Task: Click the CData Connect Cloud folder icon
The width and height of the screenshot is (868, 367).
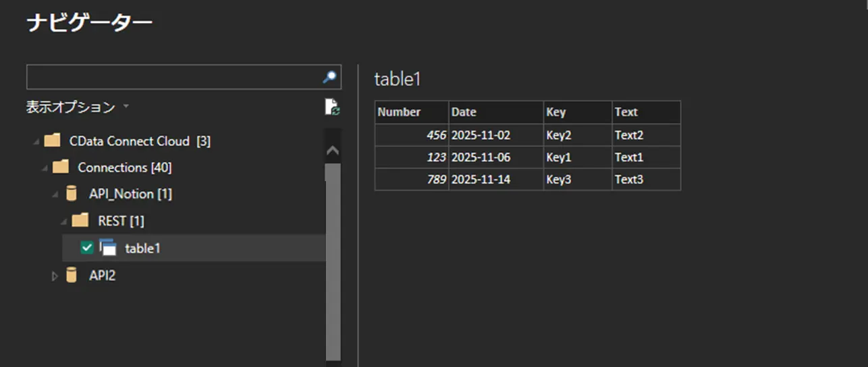Action: [x=52, y=141]
